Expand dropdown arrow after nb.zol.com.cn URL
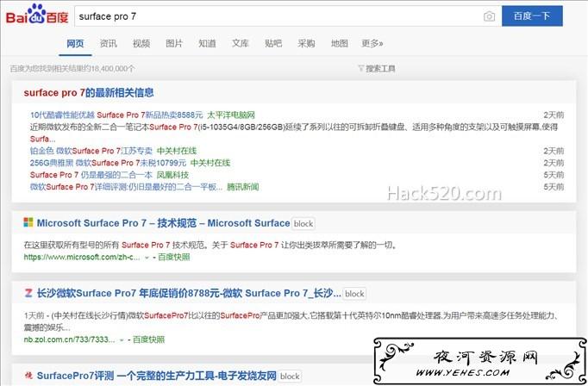The image size is (588, 386). [121, 340]
